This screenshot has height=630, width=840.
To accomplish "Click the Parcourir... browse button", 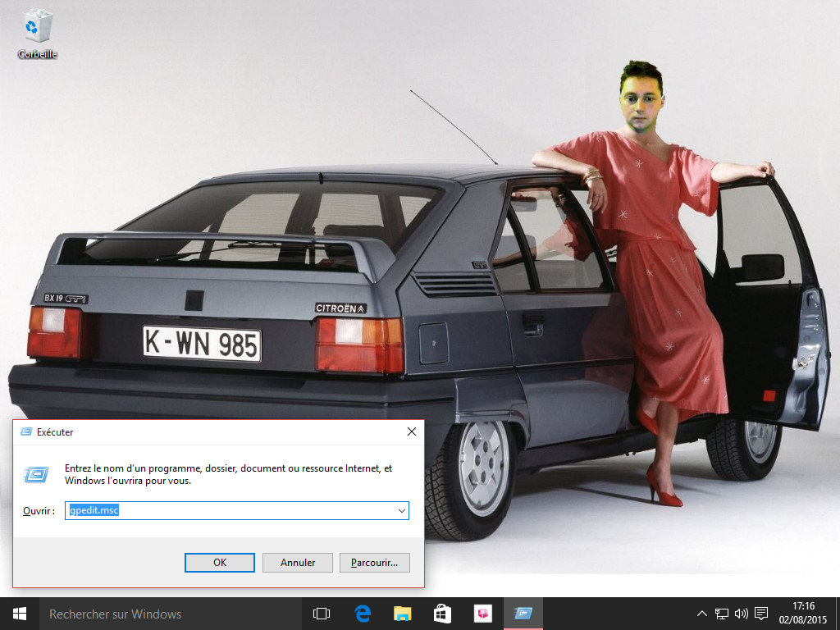I will click(374, 563).
